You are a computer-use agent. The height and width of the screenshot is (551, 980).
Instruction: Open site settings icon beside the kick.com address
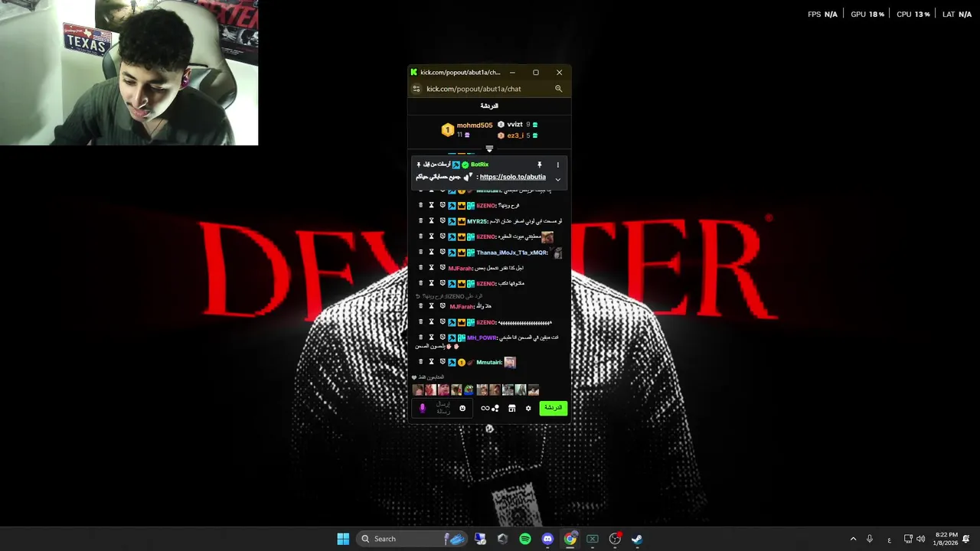416,89
